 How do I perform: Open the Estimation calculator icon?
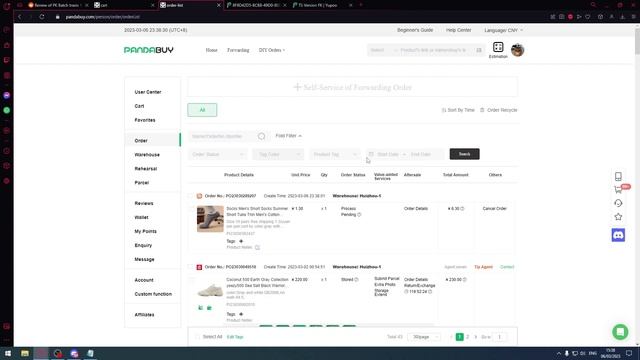coord(498,47)
